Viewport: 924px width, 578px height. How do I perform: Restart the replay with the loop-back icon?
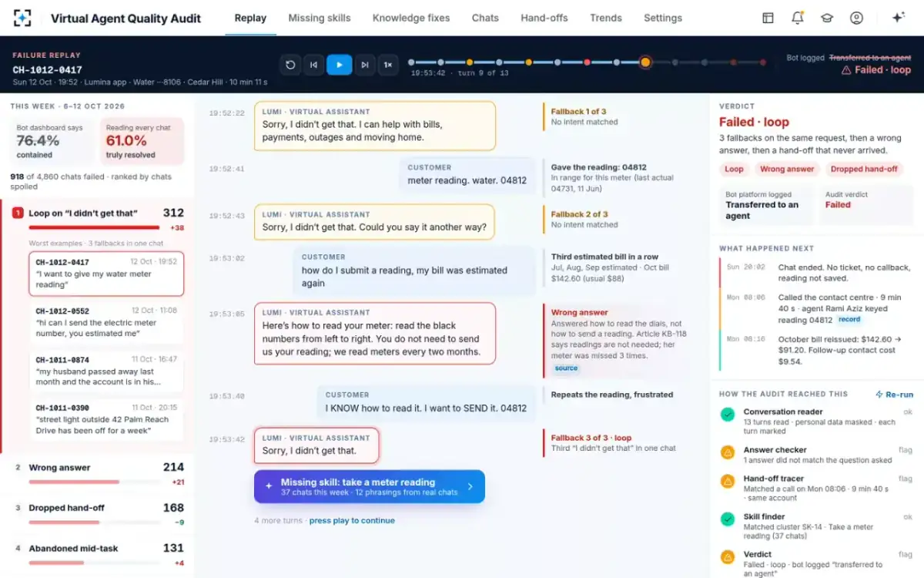coord(290,65)
